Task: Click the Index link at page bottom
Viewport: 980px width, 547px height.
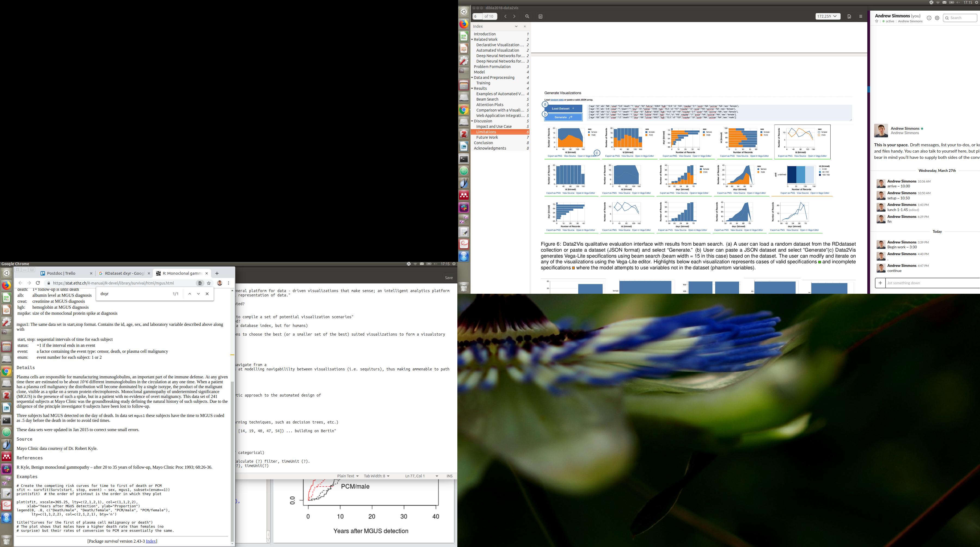Action: [151, 541]
